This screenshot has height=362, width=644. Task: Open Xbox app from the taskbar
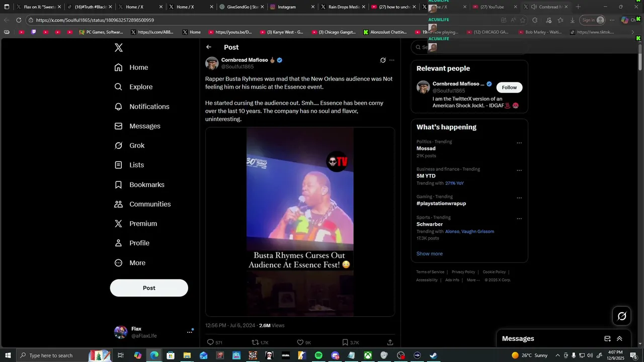click(x=368, y=355)
